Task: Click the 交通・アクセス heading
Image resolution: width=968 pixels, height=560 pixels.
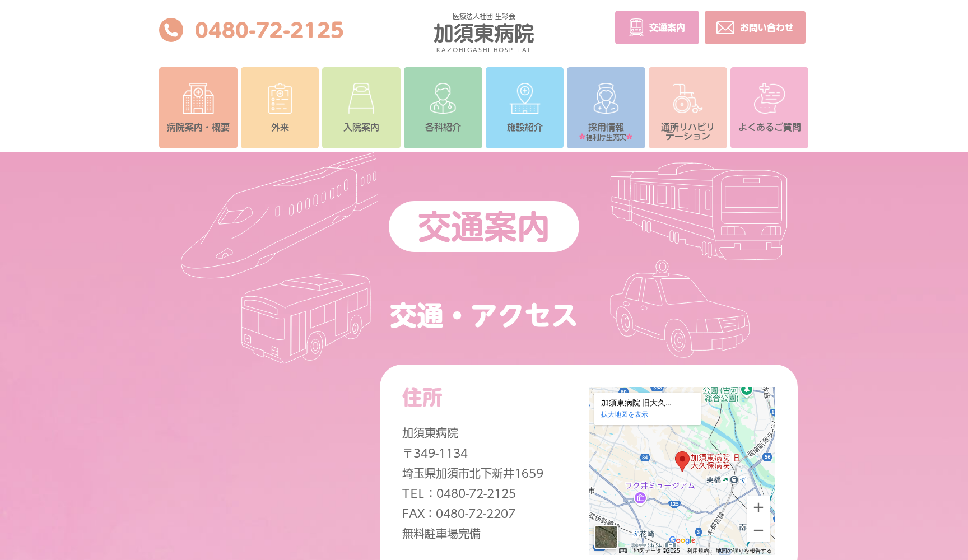Action: click(483, 316)
